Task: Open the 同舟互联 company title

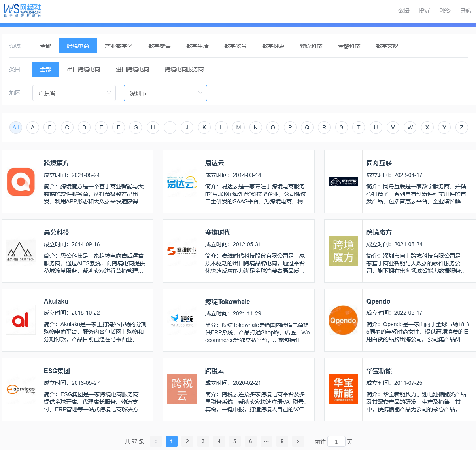Action: (379, 163)
